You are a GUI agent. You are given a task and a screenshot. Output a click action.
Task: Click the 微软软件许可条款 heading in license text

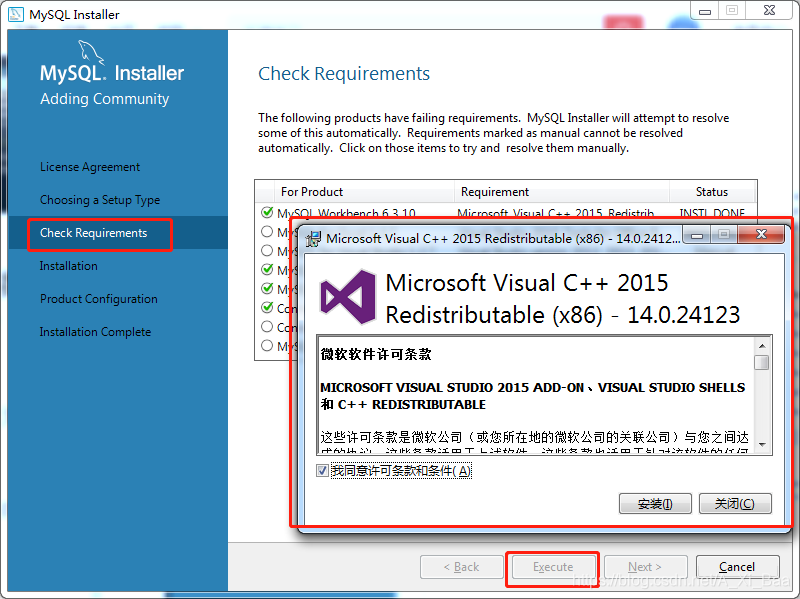coord(376,354)
